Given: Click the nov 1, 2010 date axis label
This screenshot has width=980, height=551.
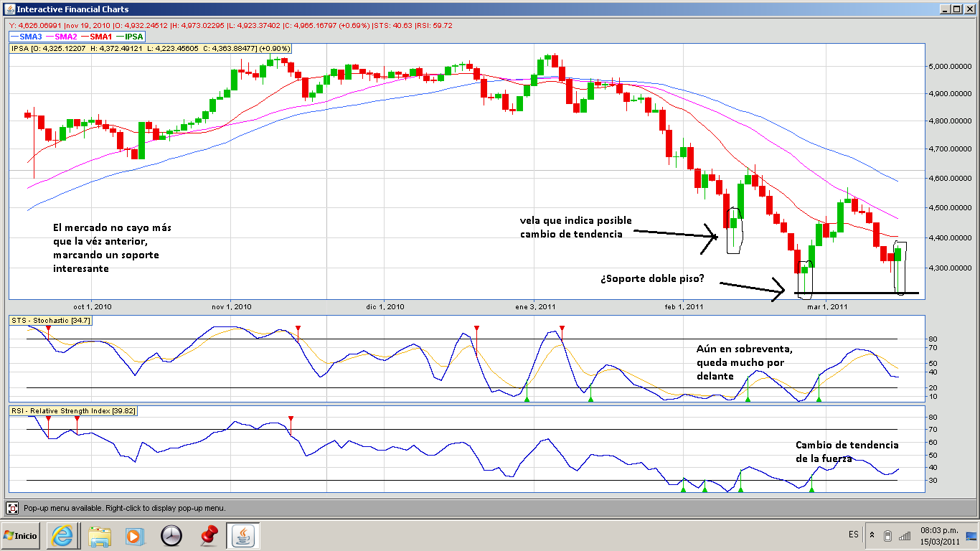Looking at the screenshot, I should pos(232,306).
